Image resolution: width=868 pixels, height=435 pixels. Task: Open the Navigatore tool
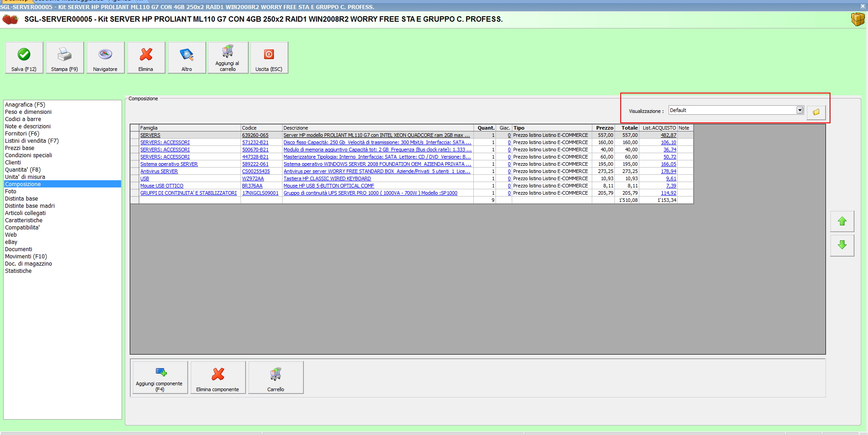pos(105,57)
